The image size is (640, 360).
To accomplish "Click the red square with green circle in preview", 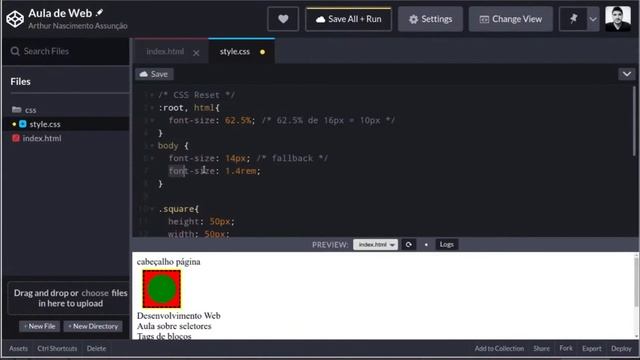I will coord(162,289).
